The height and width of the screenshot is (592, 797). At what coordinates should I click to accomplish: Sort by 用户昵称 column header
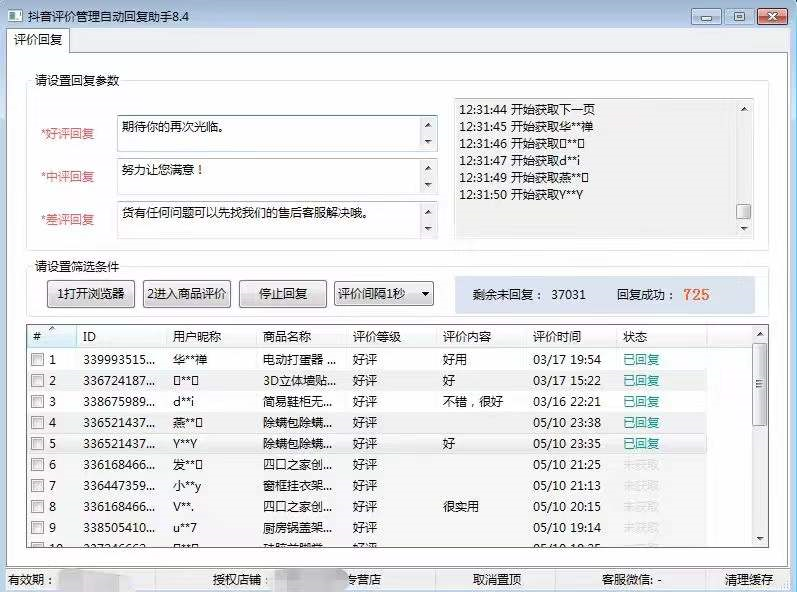coord(211,336)
